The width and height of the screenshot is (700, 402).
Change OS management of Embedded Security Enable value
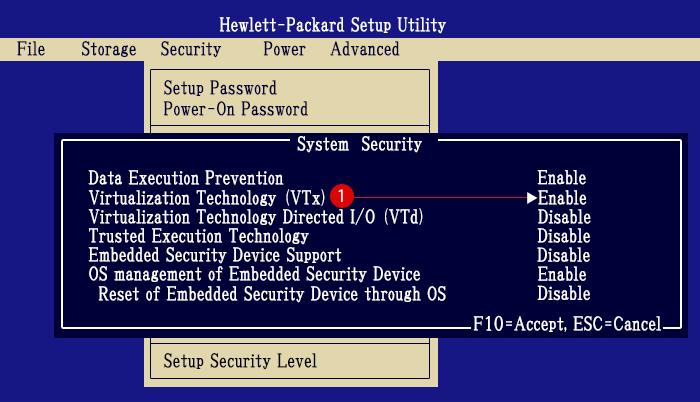coord(562,274)
